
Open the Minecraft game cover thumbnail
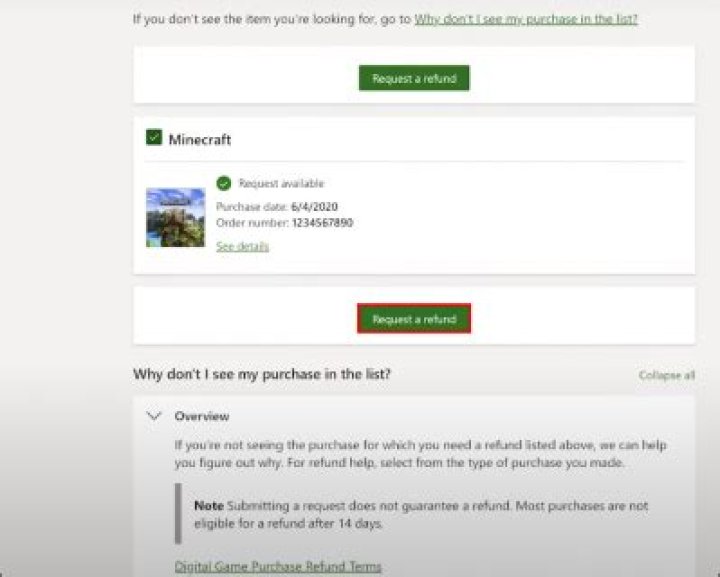coord(175,217)
